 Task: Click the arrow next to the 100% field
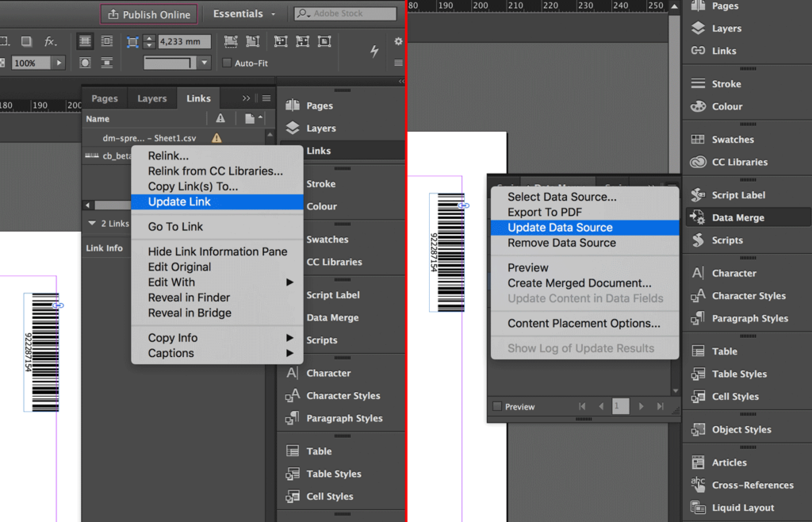pos(59,63)
